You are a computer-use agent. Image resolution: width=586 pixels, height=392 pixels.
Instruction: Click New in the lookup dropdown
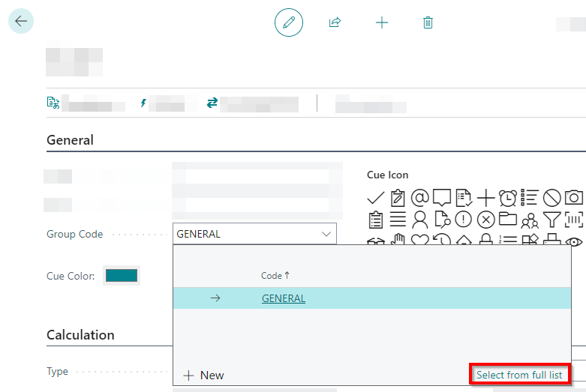click(x=204, y=375)
